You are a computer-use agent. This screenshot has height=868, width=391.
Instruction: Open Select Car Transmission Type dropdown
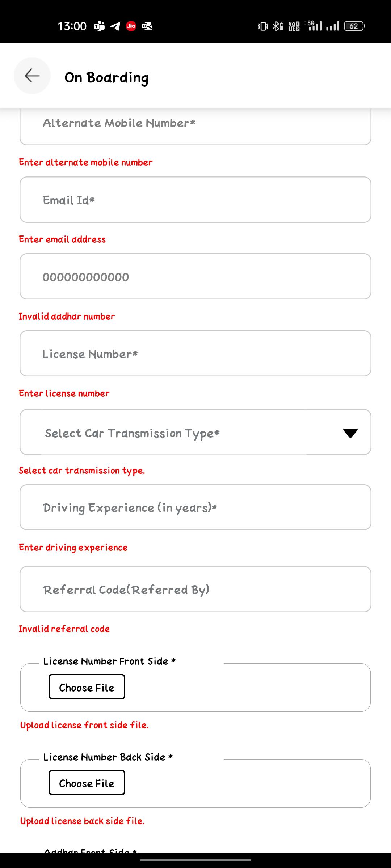click(181, 433)
